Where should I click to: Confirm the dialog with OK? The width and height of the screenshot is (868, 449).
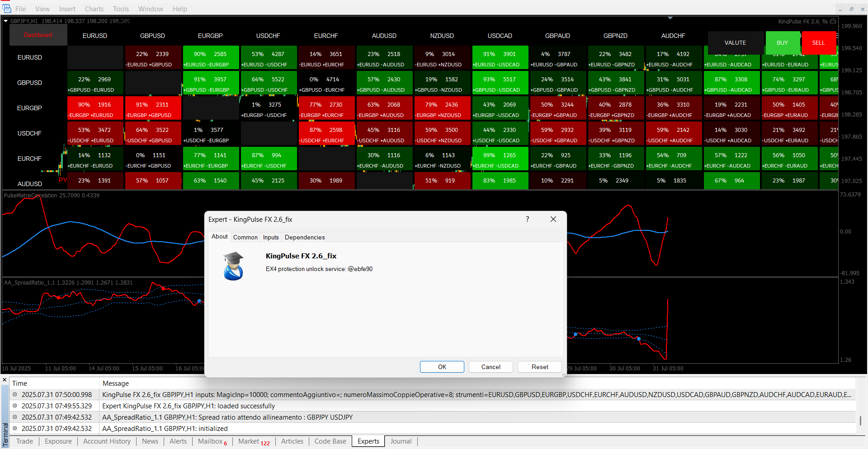[442, 367]
